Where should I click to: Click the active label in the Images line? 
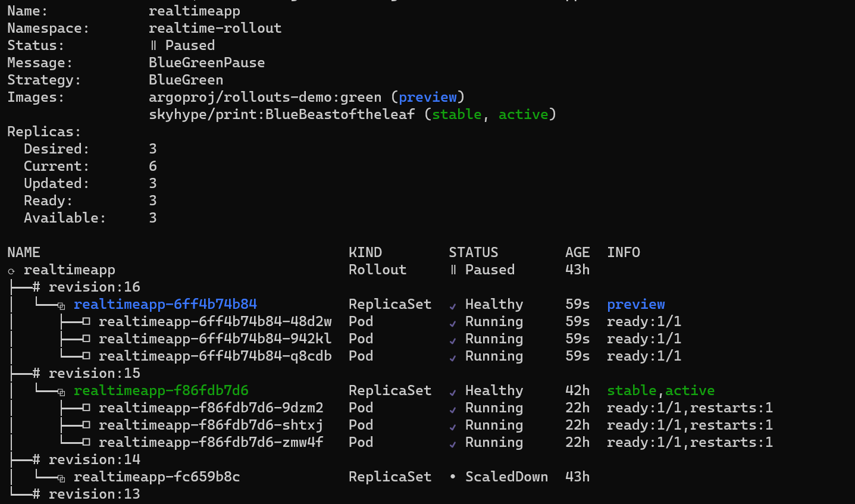(523, 114)
